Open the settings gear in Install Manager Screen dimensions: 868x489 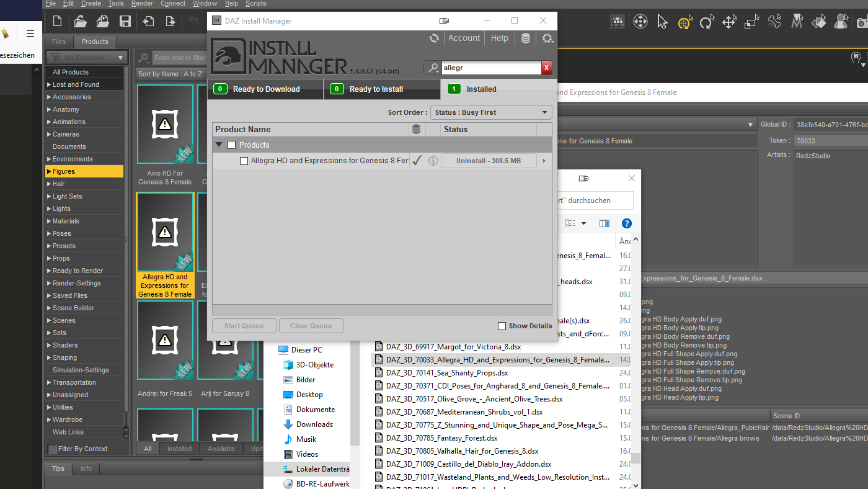tap(547, 38)
